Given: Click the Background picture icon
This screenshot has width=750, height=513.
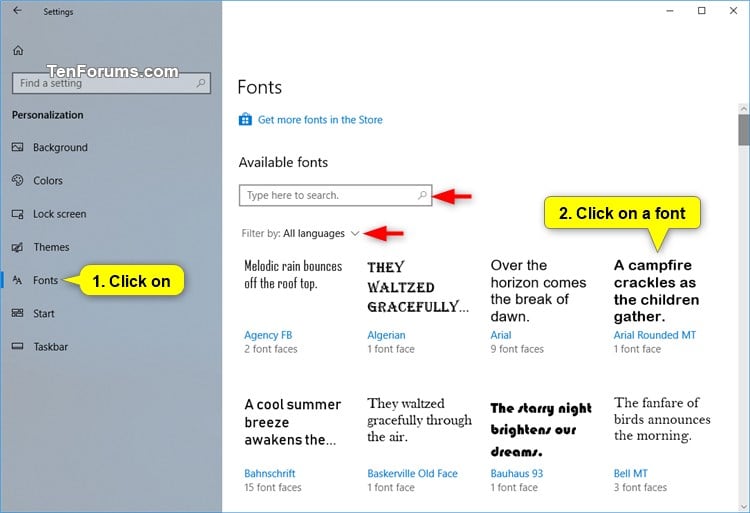Looking at the screenshot, I should click(x=18, y=147).
